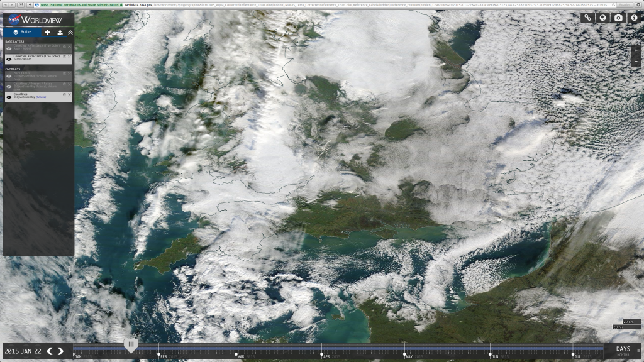The width and height of the screenshot is (644, 362).
Task: Zoom out the map with minus
Action: pos(636,62)
